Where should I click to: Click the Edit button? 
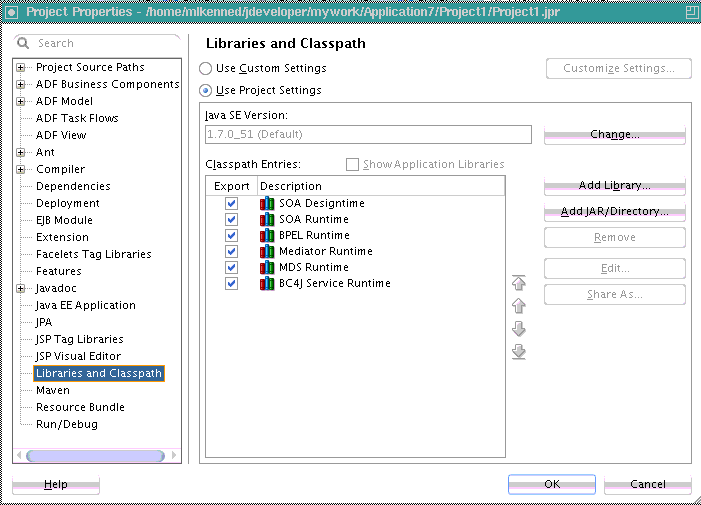615,269
